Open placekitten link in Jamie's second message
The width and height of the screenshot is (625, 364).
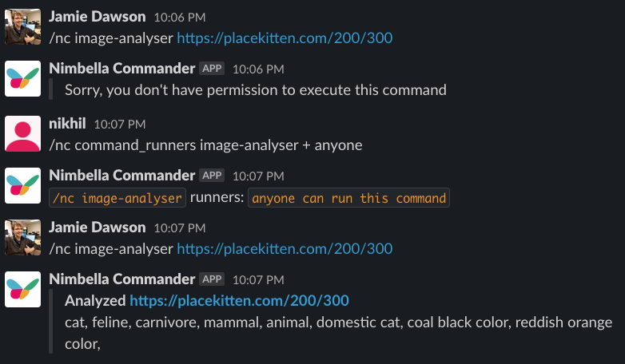(x=285, y=249)
